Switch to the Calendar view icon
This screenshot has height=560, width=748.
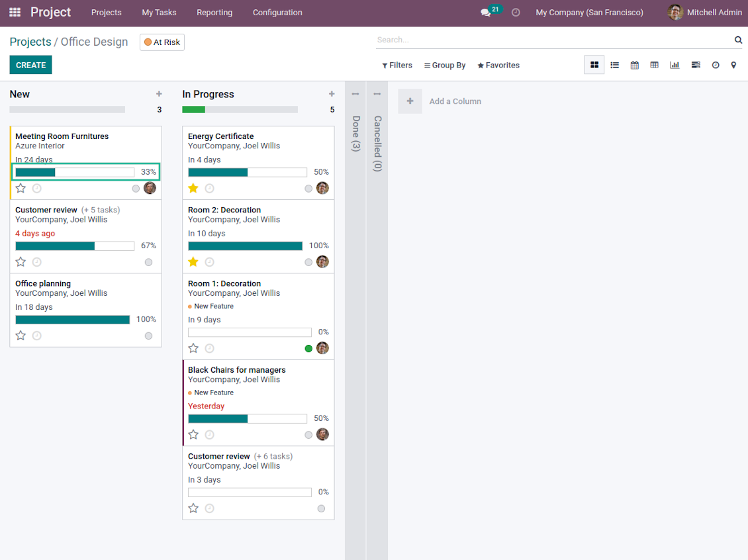point(634,65)
